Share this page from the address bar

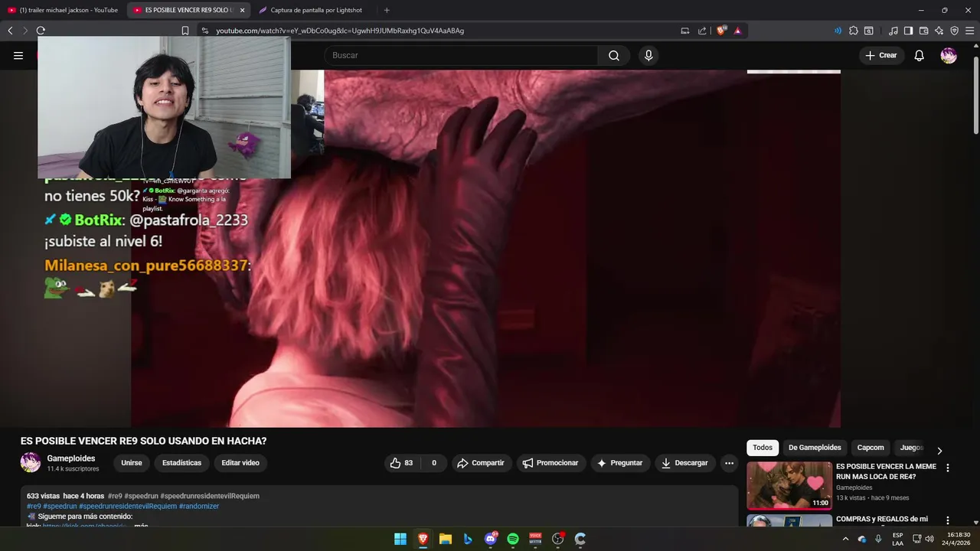point(702,31)
